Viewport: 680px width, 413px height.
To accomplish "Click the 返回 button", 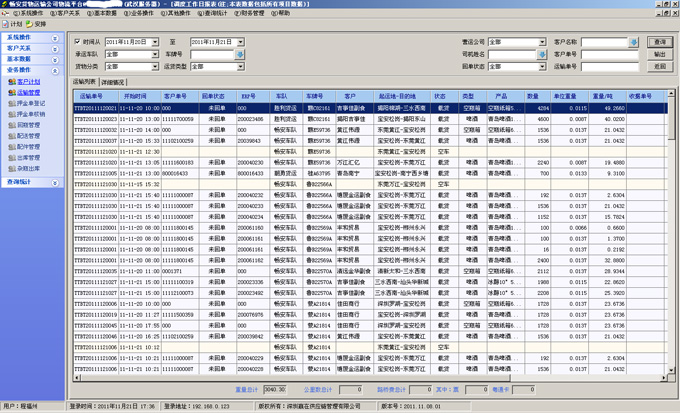I will click(x=660, y=66).
